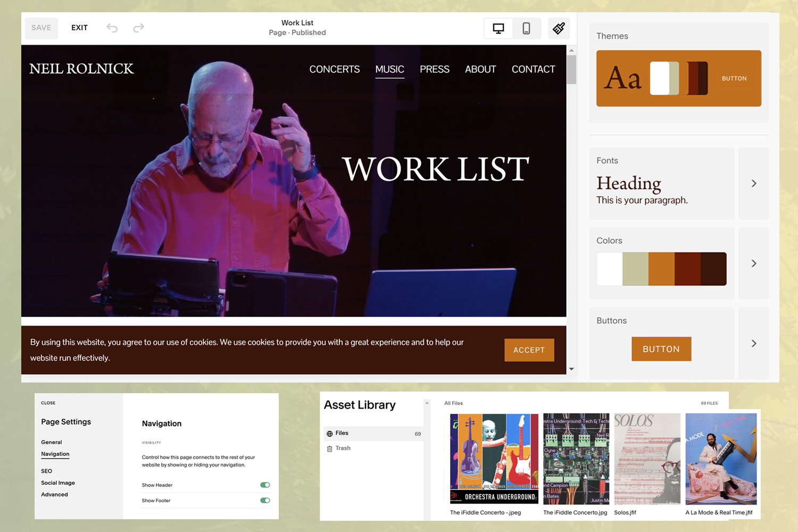798x532 pixels.
Task: Click the darkest brown swatch in Colors palette
Action: [713, 269]
